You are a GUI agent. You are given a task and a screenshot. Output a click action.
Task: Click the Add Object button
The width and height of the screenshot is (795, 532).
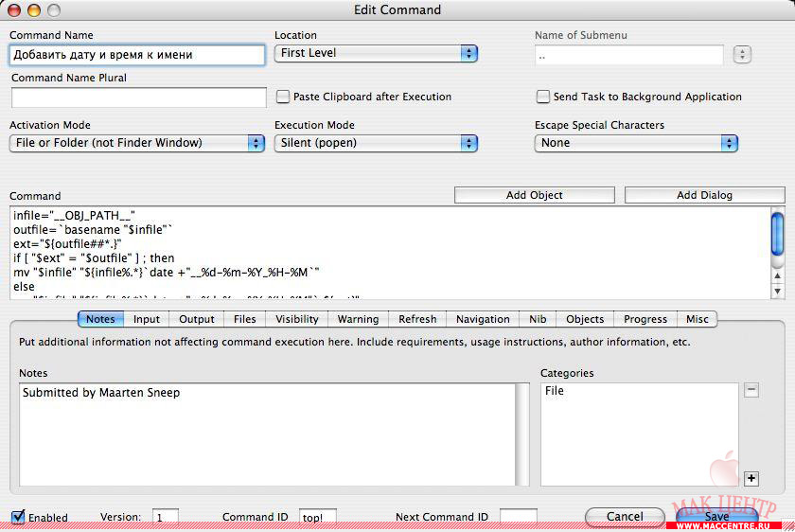535,195
